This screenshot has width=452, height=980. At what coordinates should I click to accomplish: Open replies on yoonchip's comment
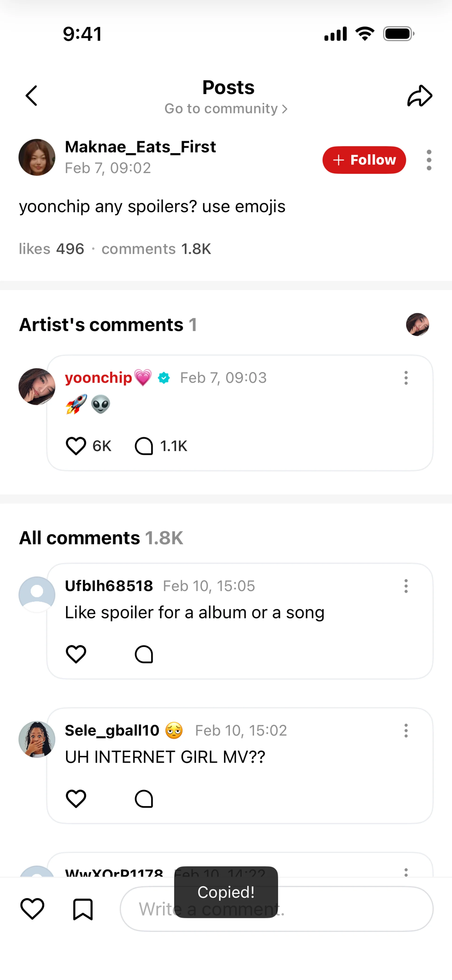(x=144, y=446)
